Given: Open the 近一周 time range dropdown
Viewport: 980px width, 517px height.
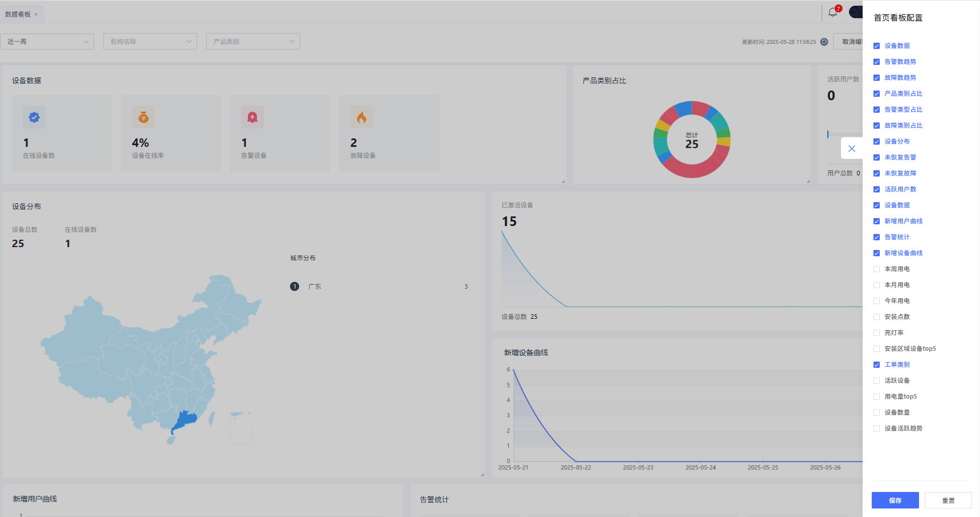Looking at the screenshot, I should click(x=47, y=42).
